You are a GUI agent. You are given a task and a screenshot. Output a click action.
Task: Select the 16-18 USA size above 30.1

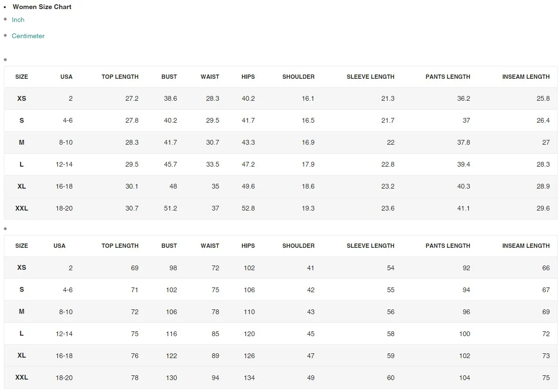[x=64, y=186]
